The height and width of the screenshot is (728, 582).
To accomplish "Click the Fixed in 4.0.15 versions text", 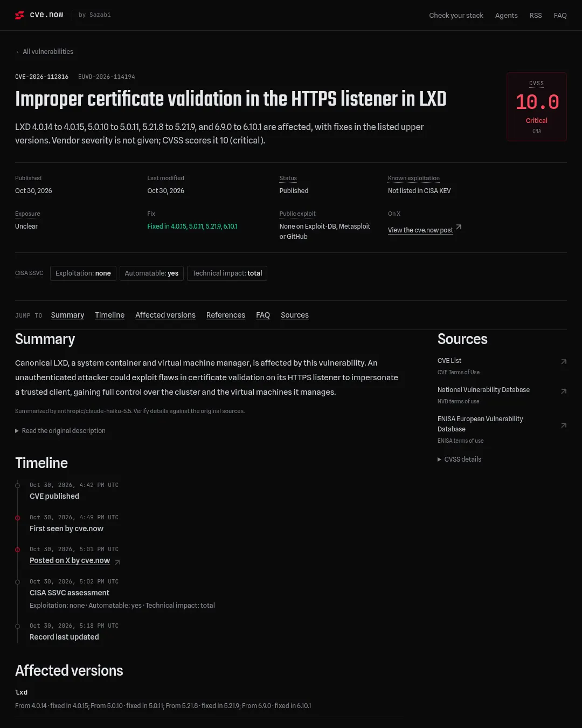I will [192, 226].
